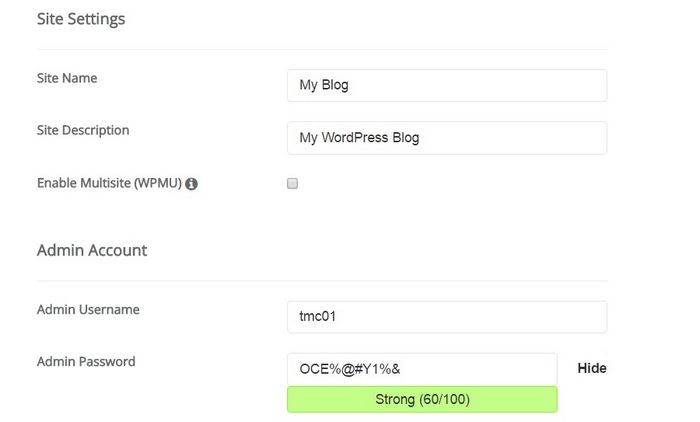Click into the Site Description text box
Viewport: 700px width, 422px height.
(446, 138)
